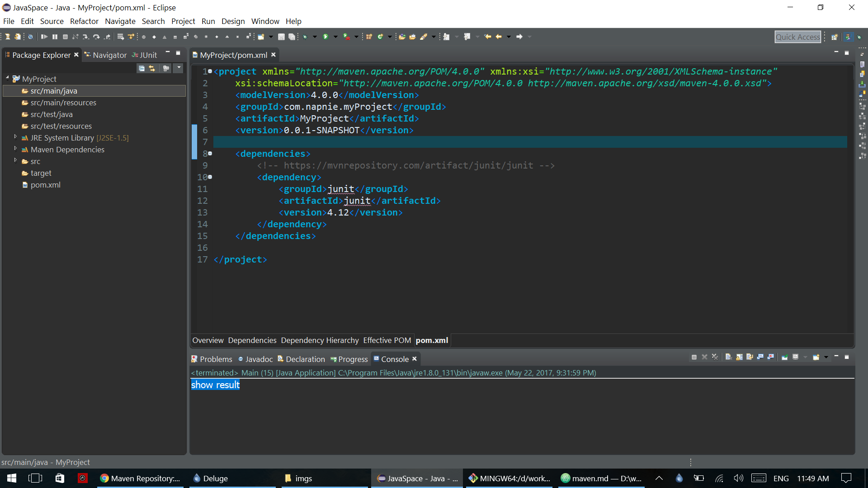Toggle Pin Console button
This screenshot has width=868, height=488.
784,357
